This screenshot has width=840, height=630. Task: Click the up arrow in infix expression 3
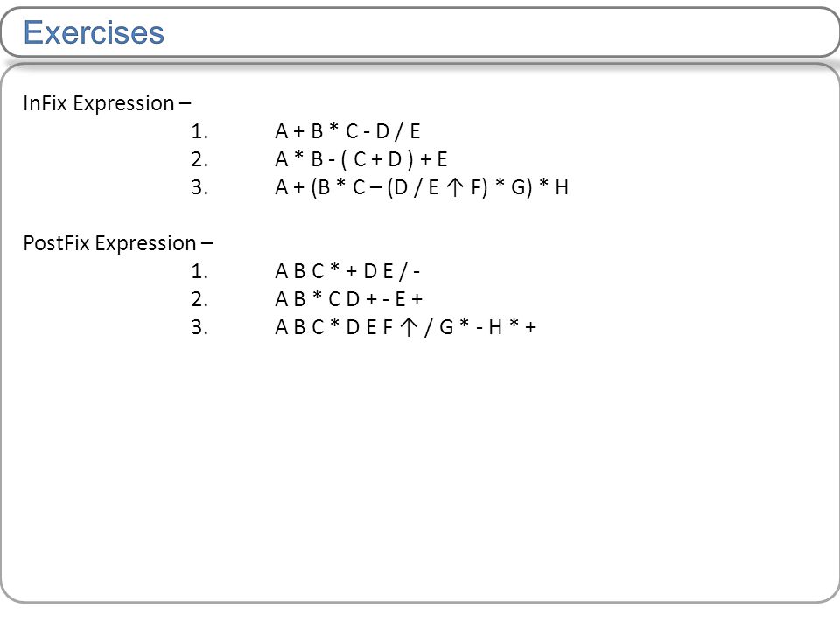coord(455,187)
